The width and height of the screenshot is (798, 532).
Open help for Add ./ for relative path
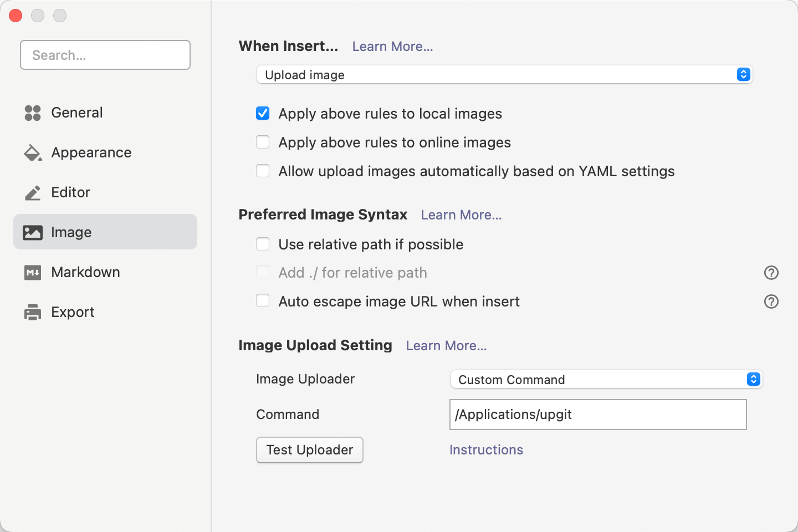click(771, 273)
